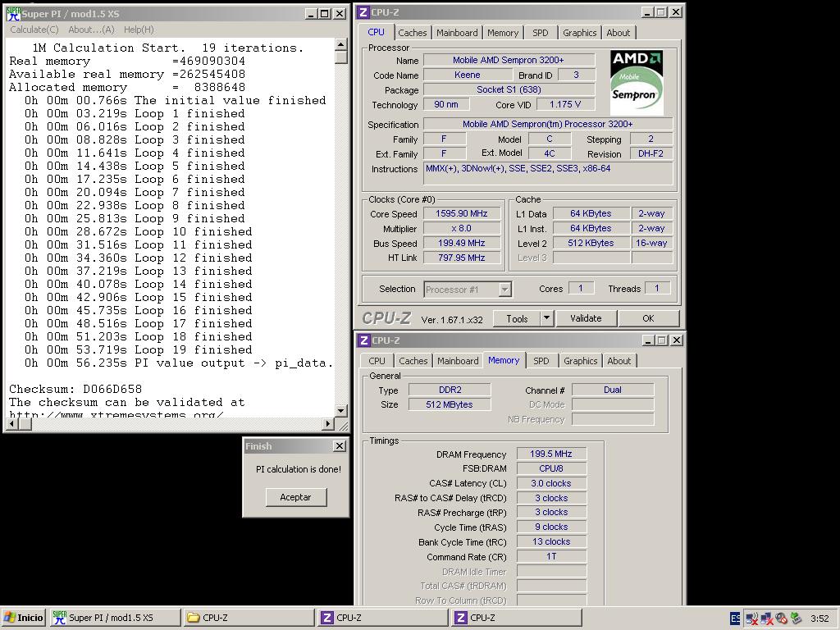Screen dimensions: 840x630
Task: Click the Checksum: D066D658 line
Action: tap(75, 389)
